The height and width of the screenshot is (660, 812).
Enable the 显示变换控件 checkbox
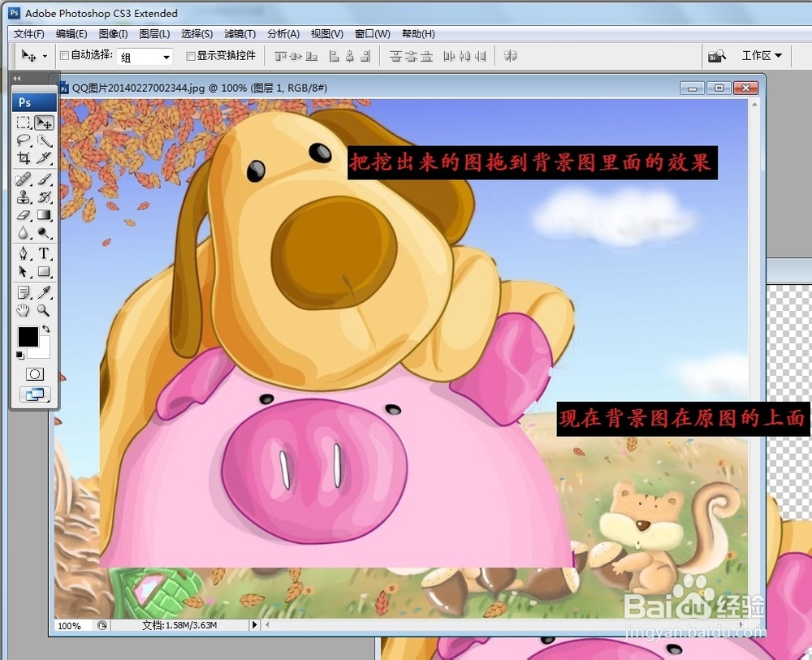pos(191,56)
